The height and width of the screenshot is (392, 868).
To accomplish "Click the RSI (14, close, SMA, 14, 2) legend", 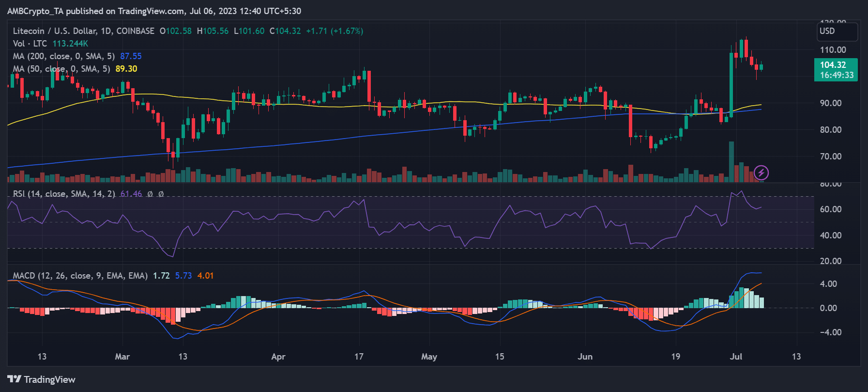I will pyautogui.click(x=64, y=194).
